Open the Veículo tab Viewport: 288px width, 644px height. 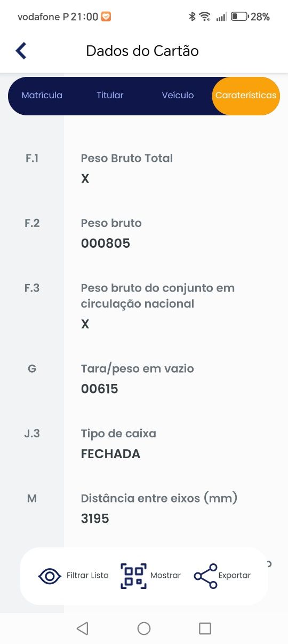tap(178, 96)
